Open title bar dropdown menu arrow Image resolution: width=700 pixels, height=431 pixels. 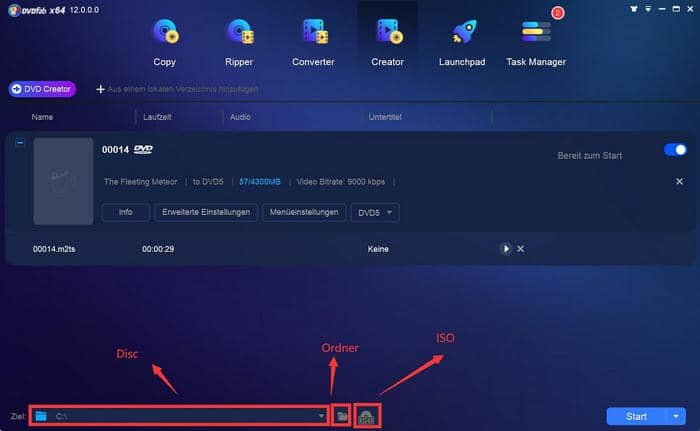(x=648, y=9)
